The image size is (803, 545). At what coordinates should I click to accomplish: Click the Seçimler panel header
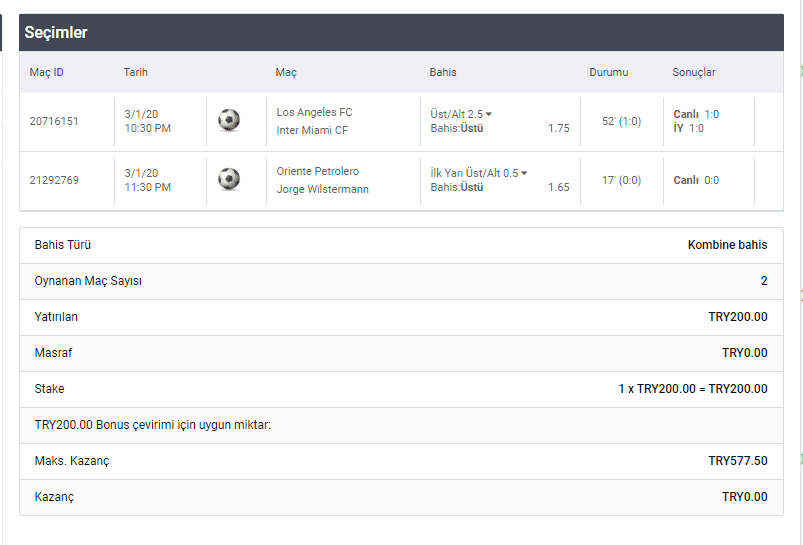pos(402,32)
